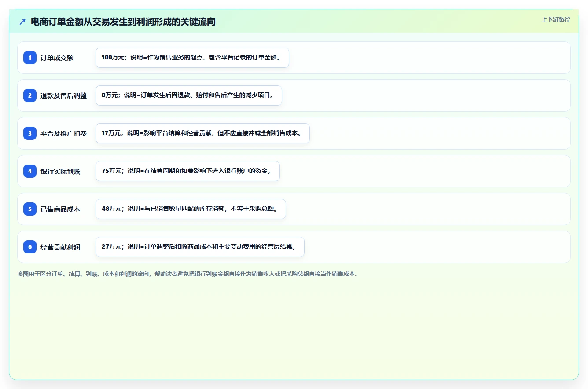
Task: Select the 银行实际到账 label
Action: pos(60,171)
